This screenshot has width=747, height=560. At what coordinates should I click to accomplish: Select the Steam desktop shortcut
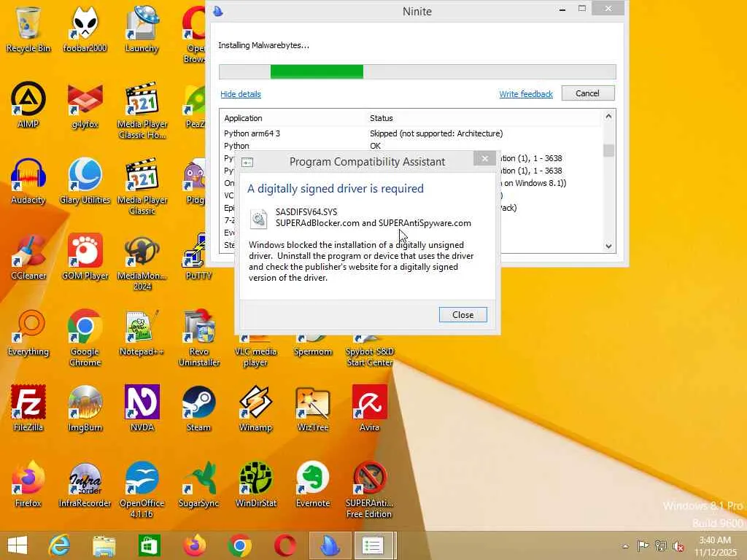point(198,408)
